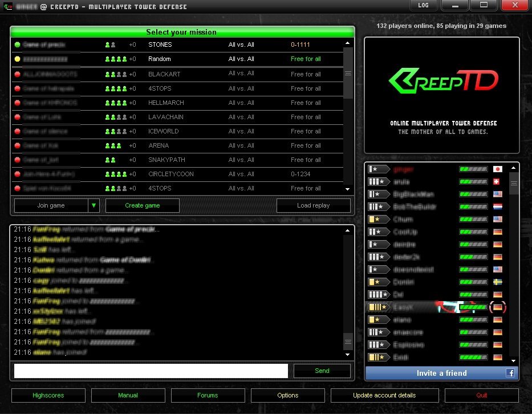The image size is (532, 414).
Task: Select the LAVACHAIN mission row
Action: click(x=177, y=117)
